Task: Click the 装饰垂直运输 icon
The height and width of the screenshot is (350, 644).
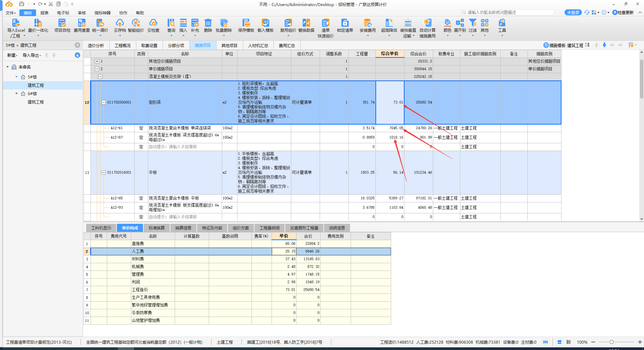Action: tap(408, 23)
